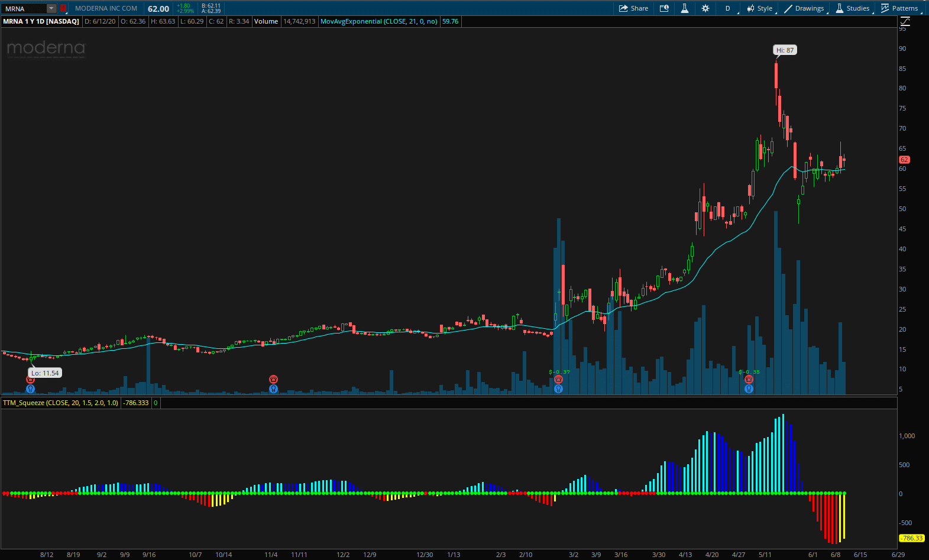Image resolution: width=929 pixels, height=560 pixels.
Task: Click the MODERNA INC COM company name
Action: (x=106, y=8)
